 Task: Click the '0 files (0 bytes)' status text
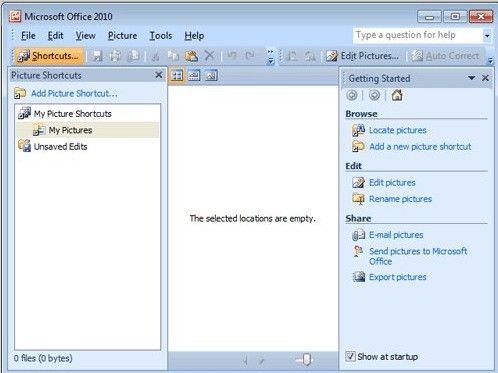(x=43, y=358)
